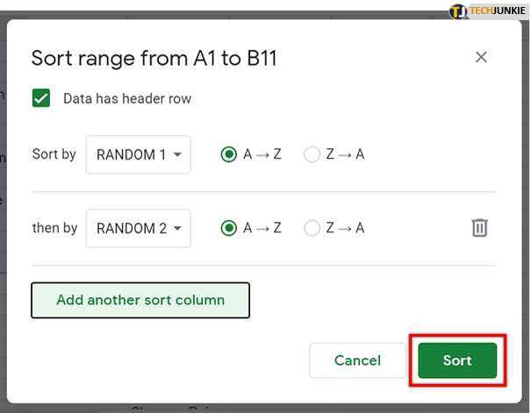This screenshot has height=413, width=532.
Task: Open the RANDOM 2 sort column dropdown
Action: (139, 228)
